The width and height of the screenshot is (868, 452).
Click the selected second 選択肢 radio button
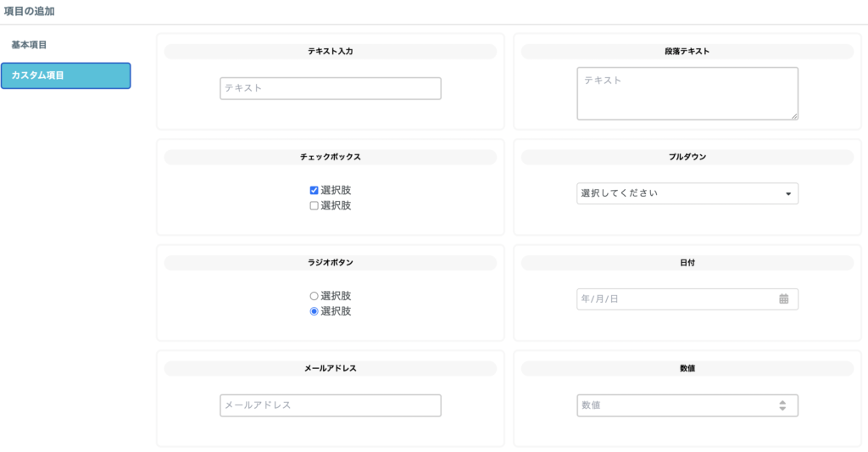point(314,312)
